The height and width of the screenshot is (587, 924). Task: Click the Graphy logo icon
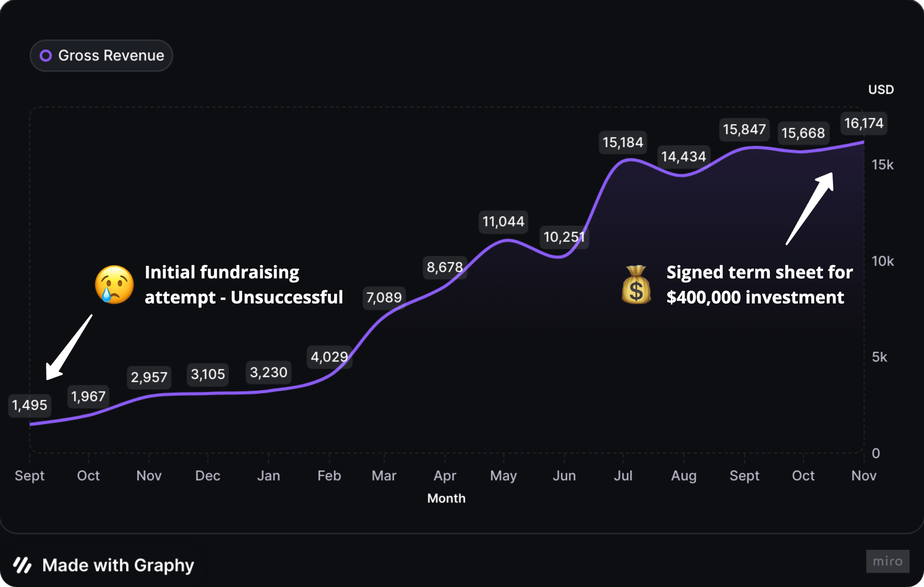pos(22,565)
